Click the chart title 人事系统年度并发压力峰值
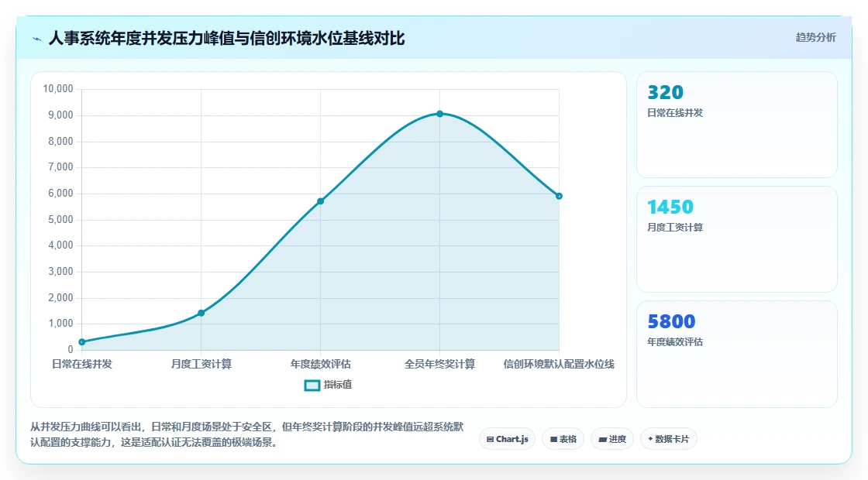Screen dimensions: 868x480 pyautogui.click(x=227, y=39)
